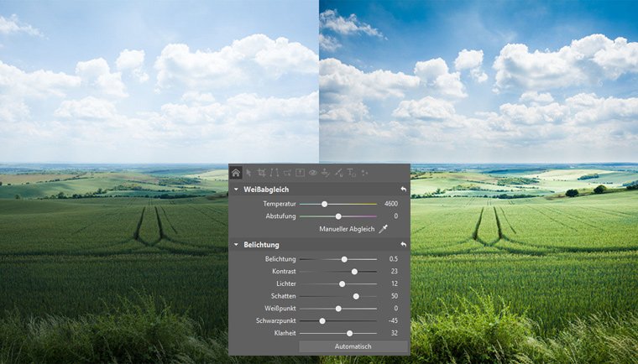Pick the Manueller Abgleich eyedropper
Viewport: 638px width, 364px height.
pos(384,229)
